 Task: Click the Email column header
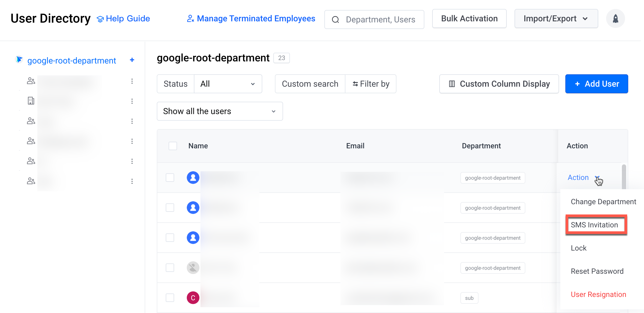(355, 146)
